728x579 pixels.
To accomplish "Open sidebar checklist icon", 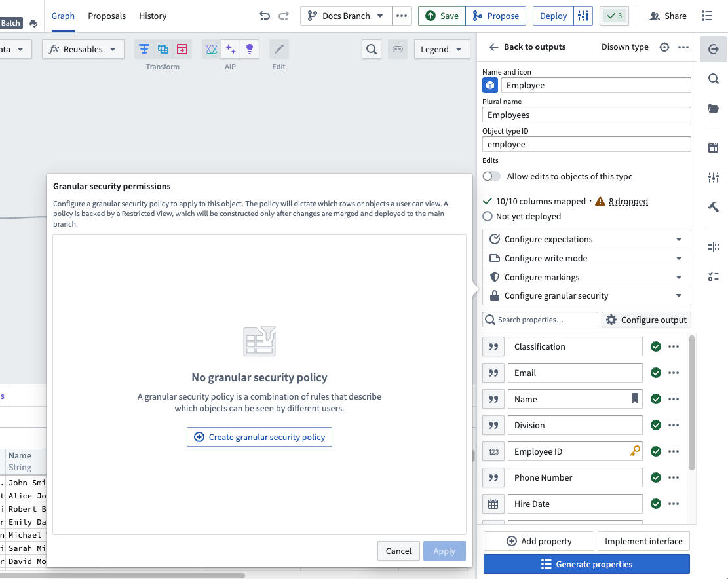I will click(714, 276).
